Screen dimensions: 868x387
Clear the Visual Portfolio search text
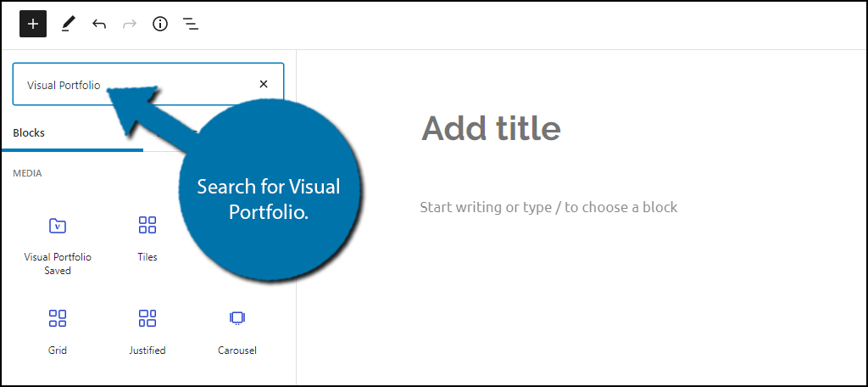(264, 84)
